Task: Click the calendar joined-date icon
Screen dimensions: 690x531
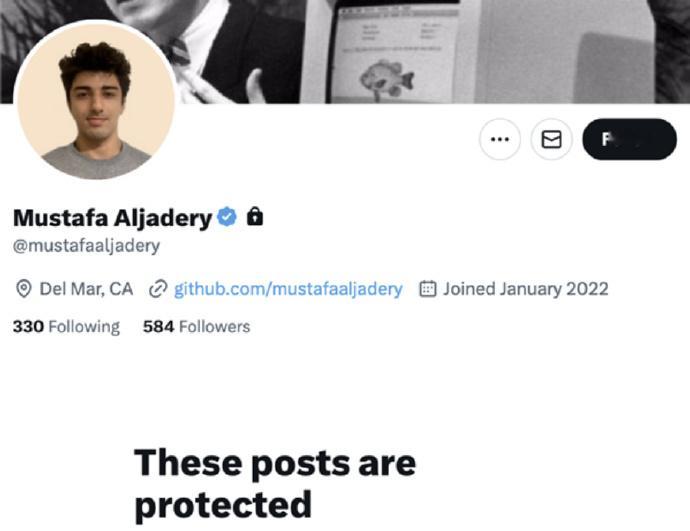Action: tap(427, 289)
